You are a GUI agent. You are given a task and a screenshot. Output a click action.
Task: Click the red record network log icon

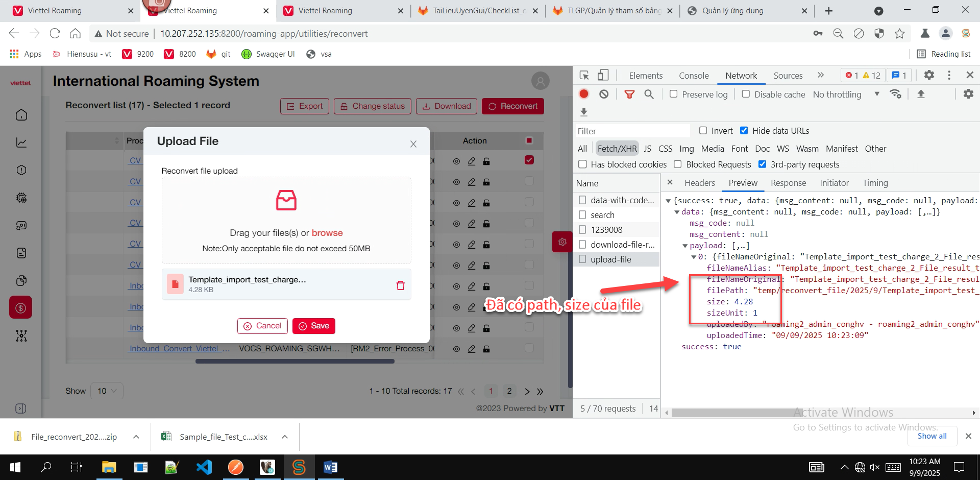coord(584,94)
